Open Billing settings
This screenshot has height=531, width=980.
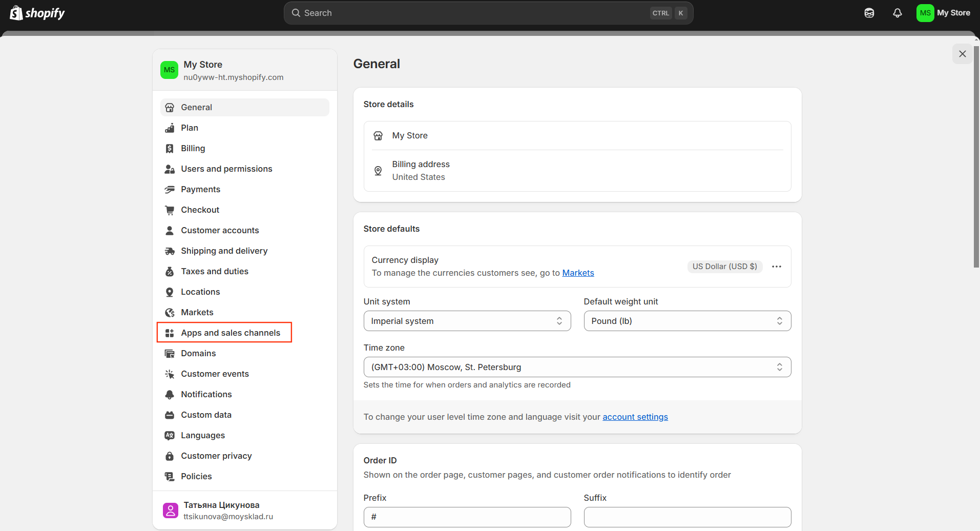pos(245,148)
